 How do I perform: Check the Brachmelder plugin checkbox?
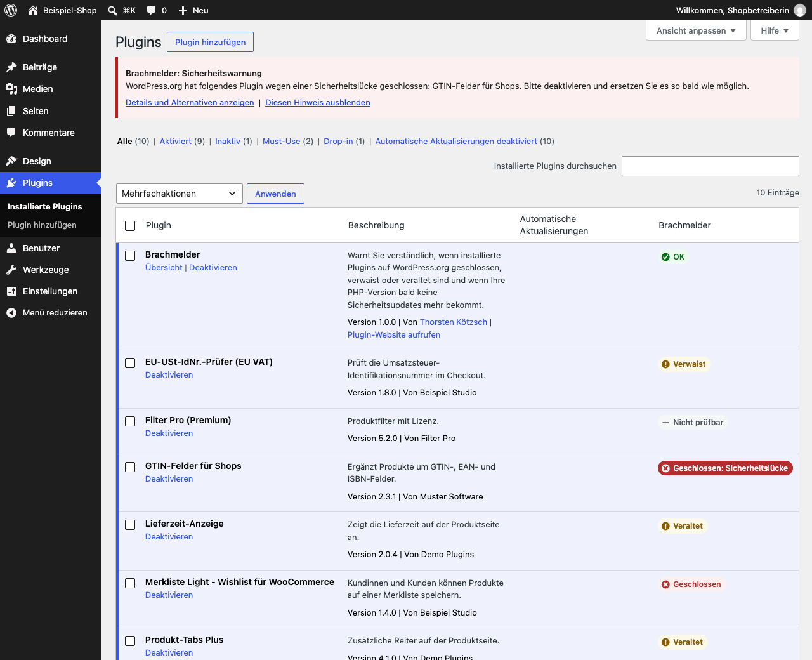pos(130,256)
